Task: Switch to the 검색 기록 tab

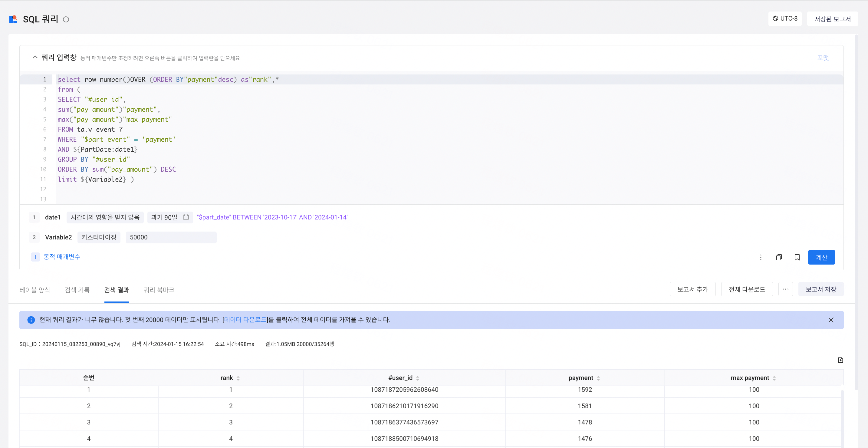Action: pos(77,290)
